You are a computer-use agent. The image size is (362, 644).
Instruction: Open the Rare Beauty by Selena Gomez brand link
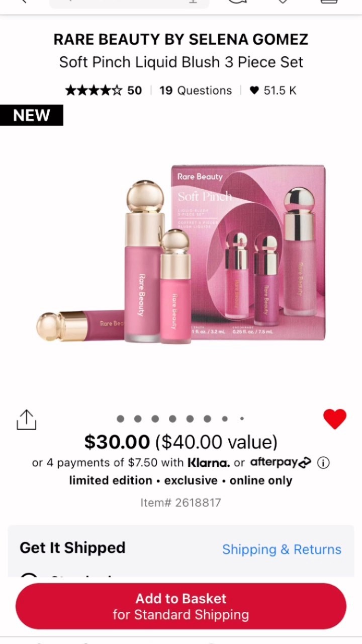coord(181,39)
